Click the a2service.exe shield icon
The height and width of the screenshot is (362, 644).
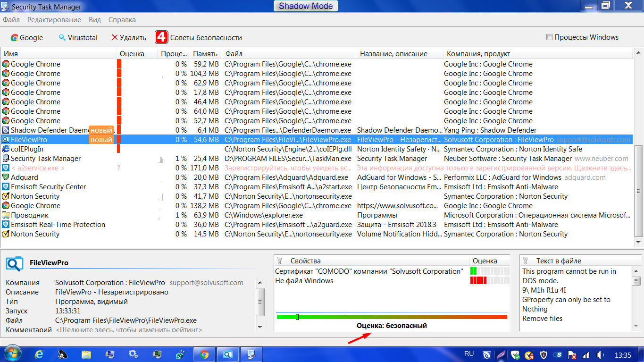coord(6,168)
